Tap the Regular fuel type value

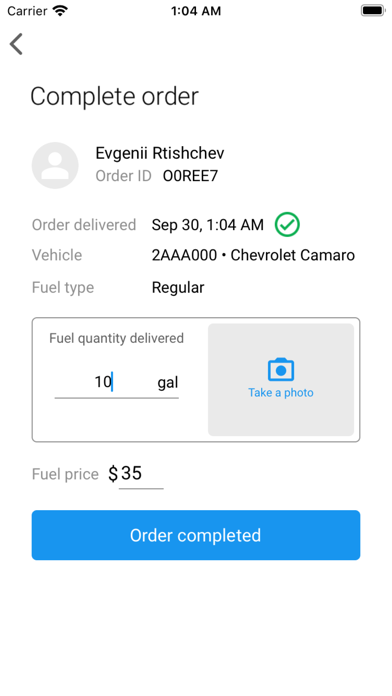178,288
